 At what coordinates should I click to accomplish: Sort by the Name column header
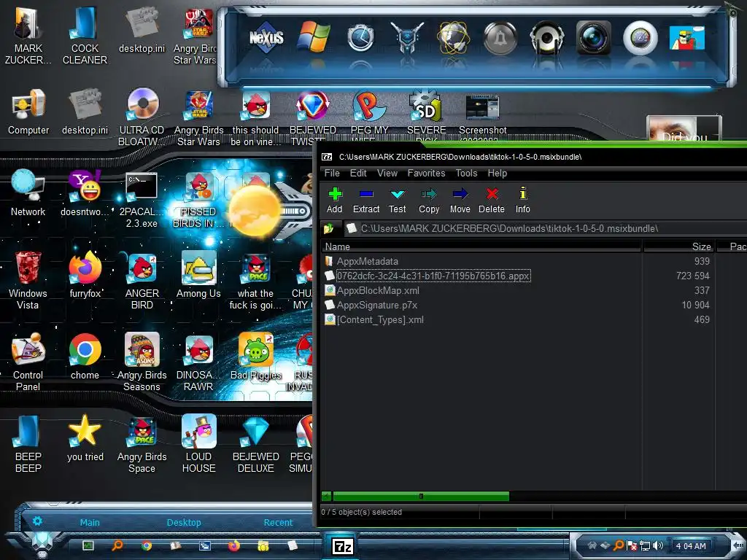pos(481,246)
